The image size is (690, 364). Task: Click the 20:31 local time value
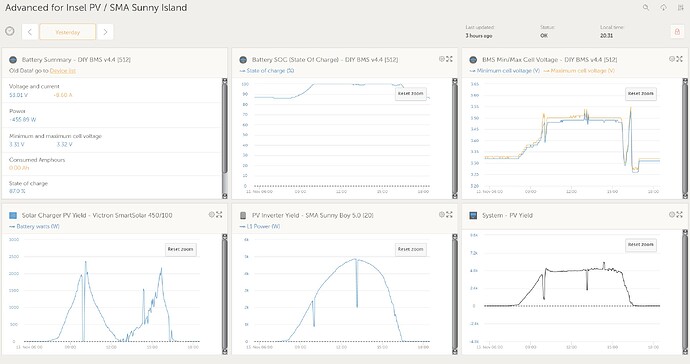(606, 36)
